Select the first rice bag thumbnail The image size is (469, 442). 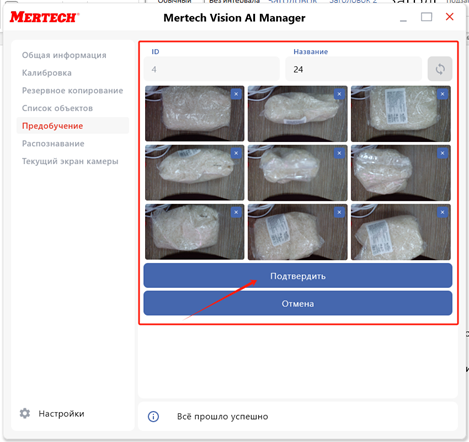195,114
